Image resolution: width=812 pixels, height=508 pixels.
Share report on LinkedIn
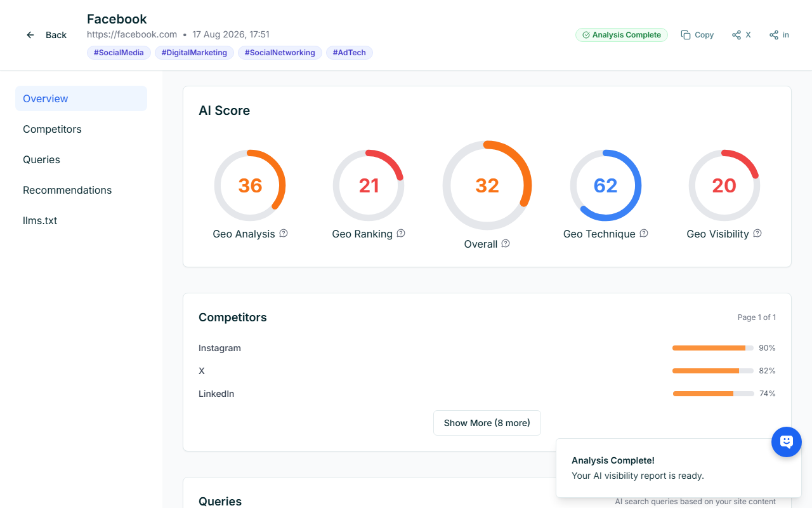(779, 35)
